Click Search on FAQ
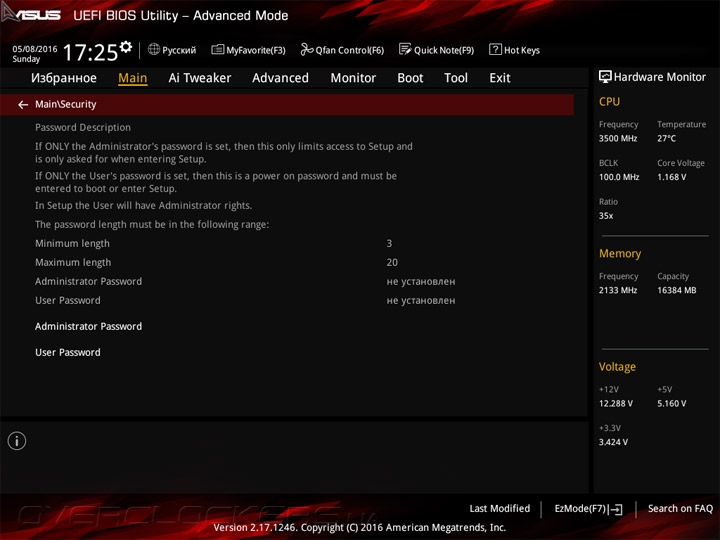The height and width of the screenshot is (540, 720). [680, 509]
